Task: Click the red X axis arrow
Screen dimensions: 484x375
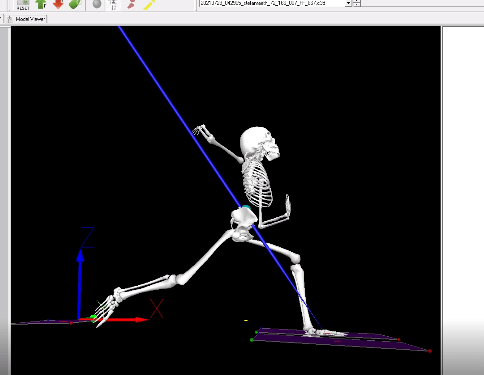Action: coord(113,320)
